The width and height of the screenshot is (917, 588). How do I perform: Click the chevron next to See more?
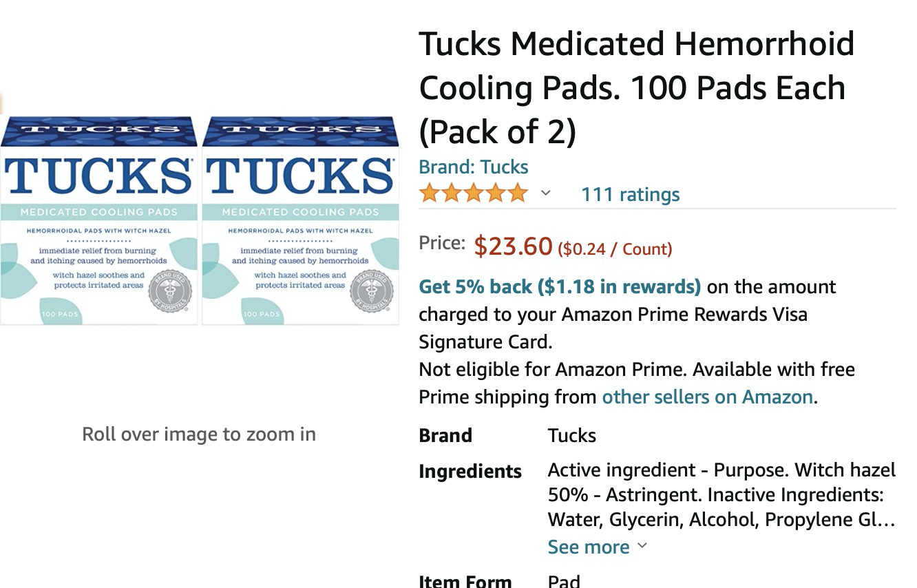(642, 546)
